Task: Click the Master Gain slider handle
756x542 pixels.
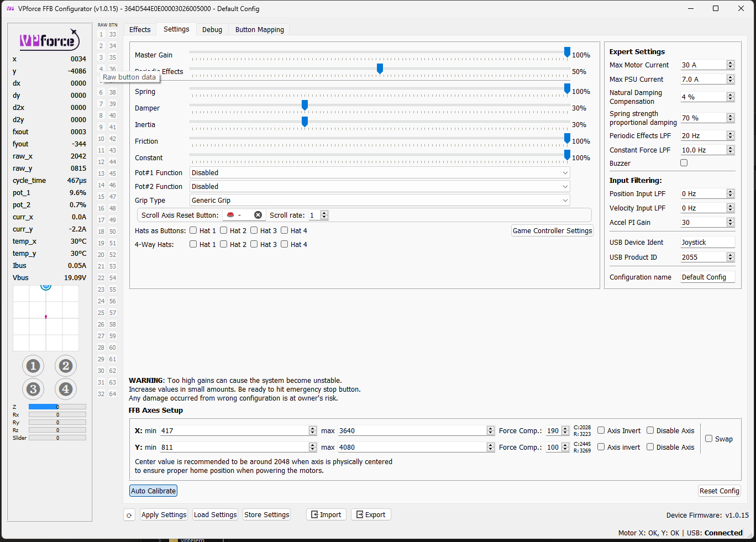Action: click(x=567, y=52)
